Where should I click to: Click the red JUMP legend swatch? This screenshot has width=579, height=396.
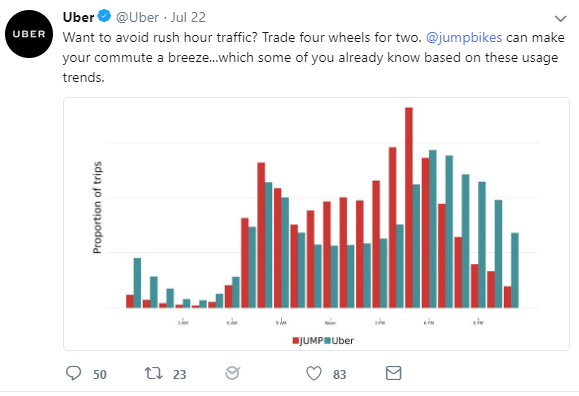tap(295, 341)
